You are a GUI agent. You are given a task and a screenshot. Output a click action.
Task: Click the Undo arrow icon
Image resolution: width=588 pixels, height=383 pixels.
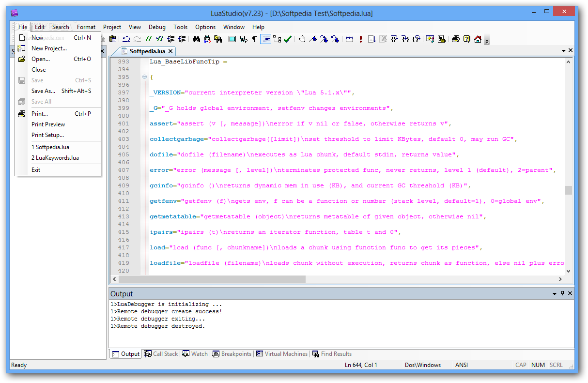[126, 39]
